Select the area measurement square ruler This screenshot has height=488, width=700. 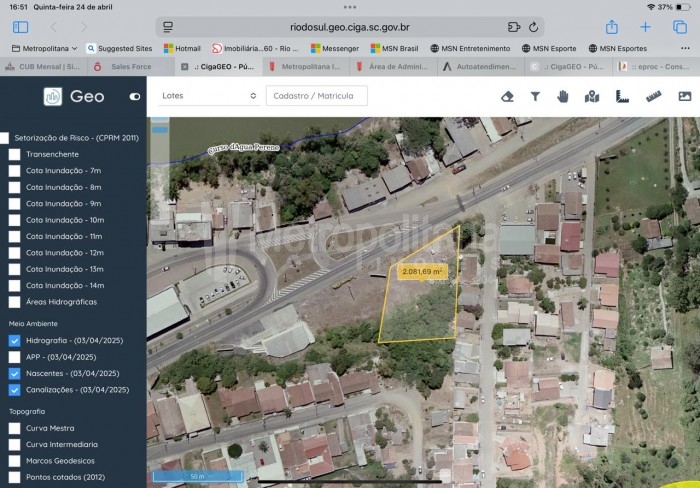pyautogui.click(x=621, y=96)
